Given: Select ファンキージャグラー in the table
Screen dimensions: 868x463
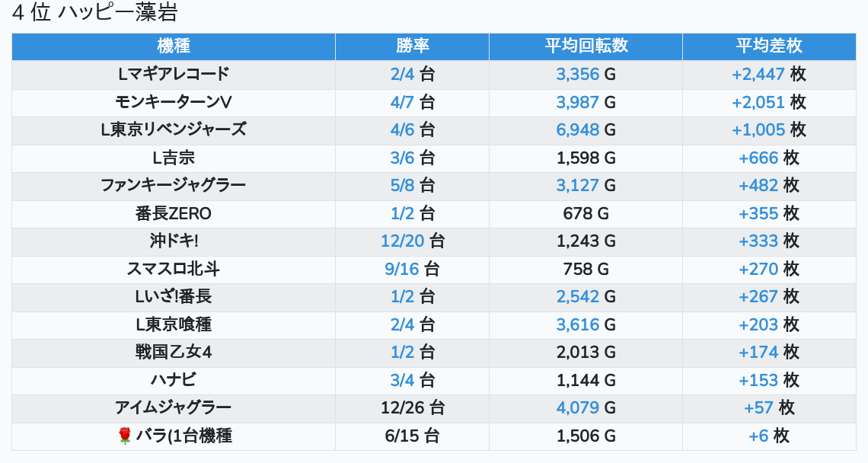Looking at the screenshot, I should [174, 186].
